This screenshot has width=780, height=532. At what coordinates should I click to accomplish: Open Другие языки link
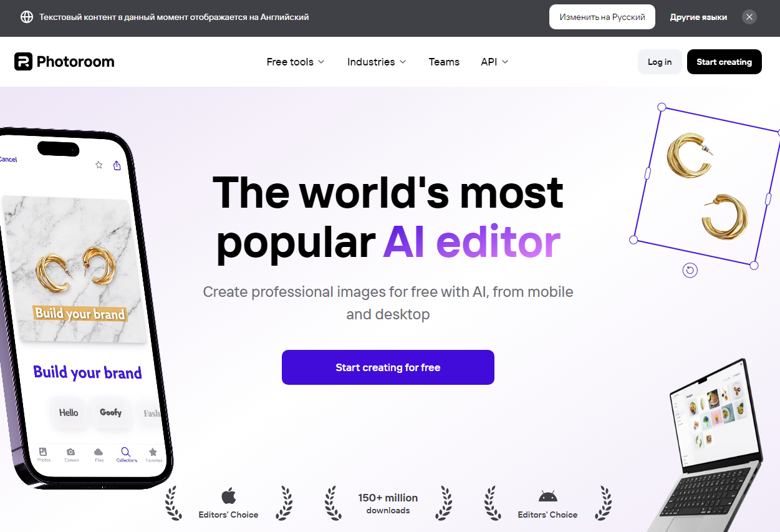pyautogui.click(x=698, y=17)
